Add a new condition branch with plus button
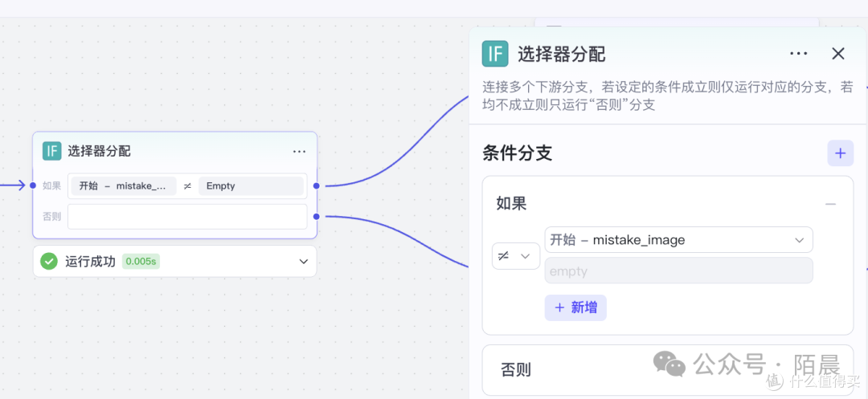The height and width of the screenshot is (399, 868). (841, 153)
